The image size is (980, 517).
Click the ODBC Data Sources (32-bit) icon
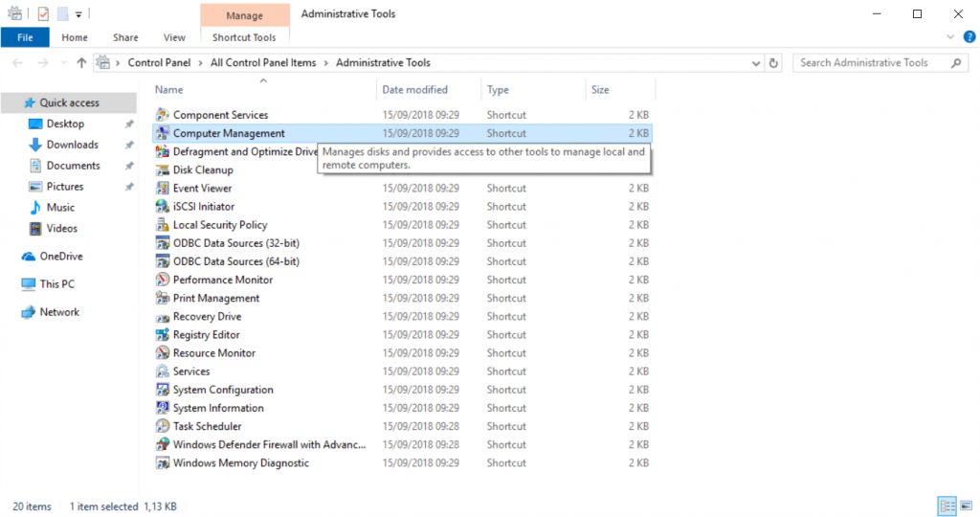pos(163,243)
